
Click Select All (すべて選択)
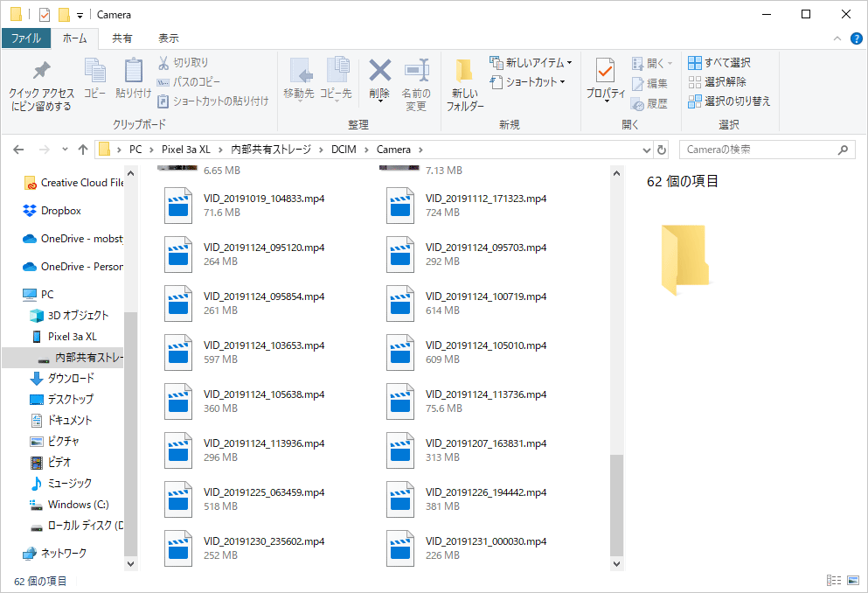tap(719, 63)
